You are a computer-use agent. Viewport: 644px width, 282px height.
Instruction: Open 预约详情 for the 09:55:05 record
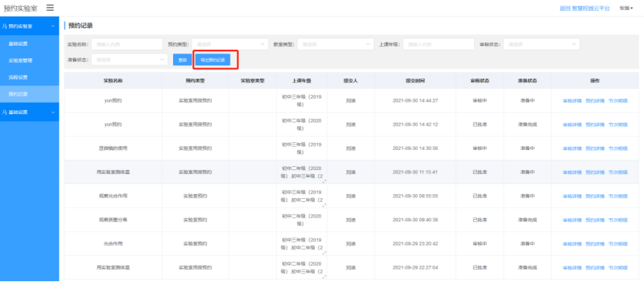[x=594, y=196]
